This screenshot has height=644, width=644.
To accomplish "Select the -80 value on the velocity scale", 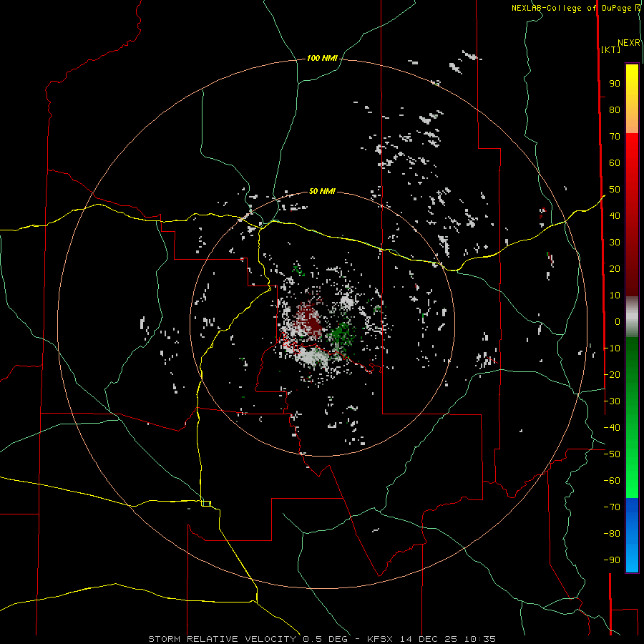I will (612, 534).
